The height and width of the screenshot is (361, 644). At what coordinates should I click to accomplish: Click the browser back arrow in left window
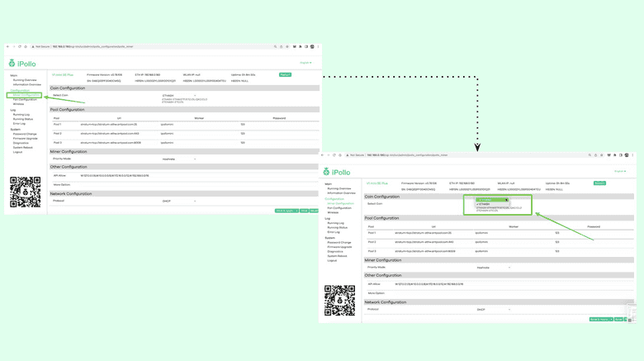[9, 47]
